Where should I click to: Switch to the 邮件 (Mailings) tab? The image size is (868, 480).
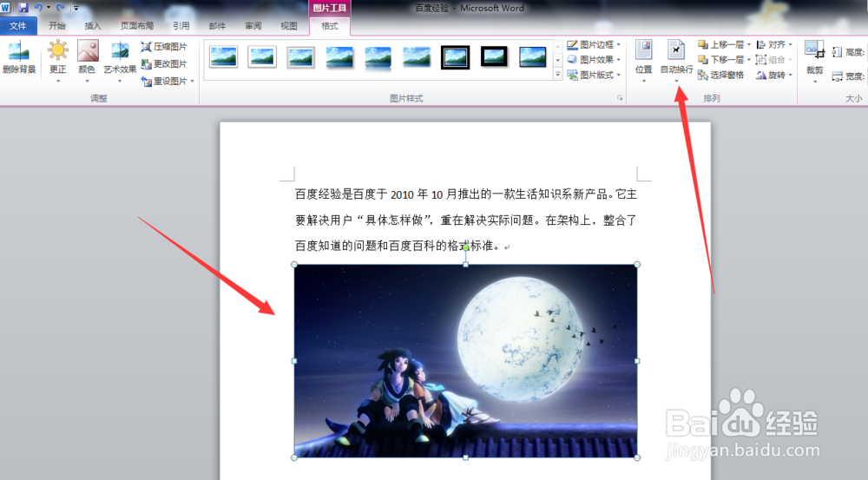pos(217,26)
